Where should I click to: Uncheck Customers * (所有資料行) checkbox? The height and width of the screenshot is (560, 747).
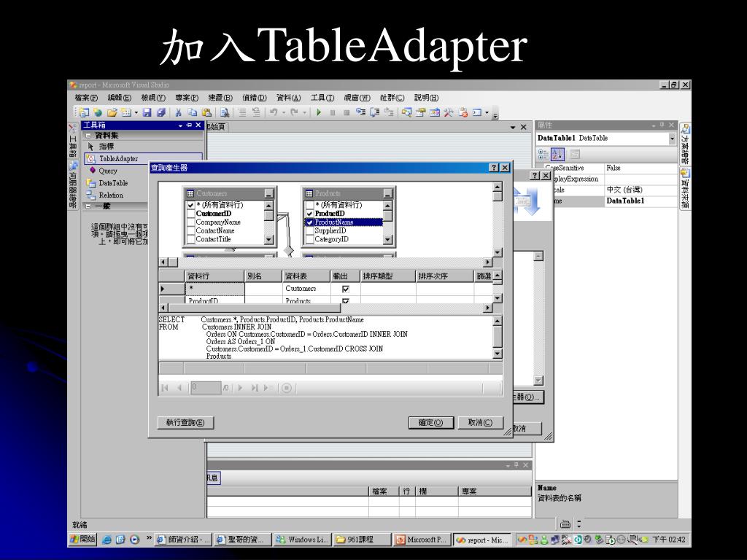[x=190, y=205]
